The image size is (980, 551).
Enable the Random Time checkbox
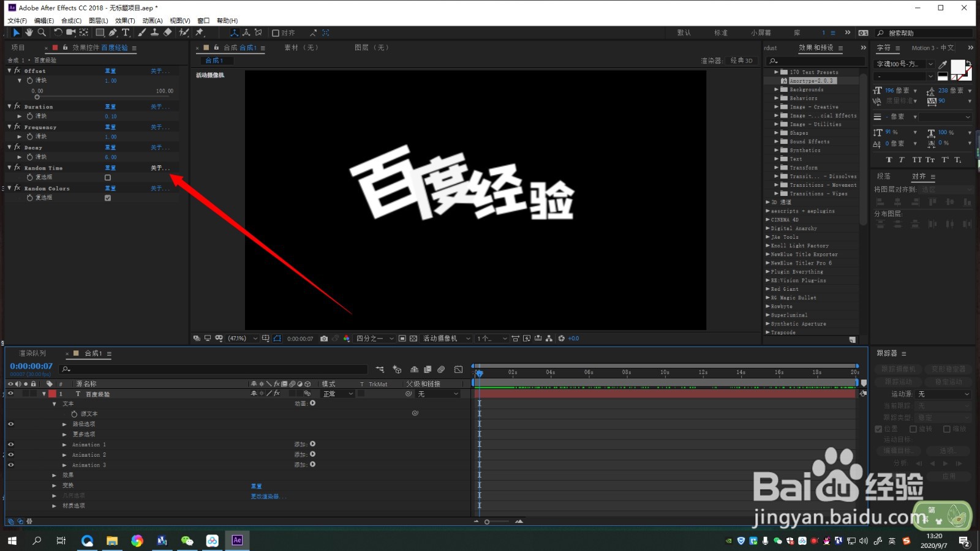pos(108,178)
